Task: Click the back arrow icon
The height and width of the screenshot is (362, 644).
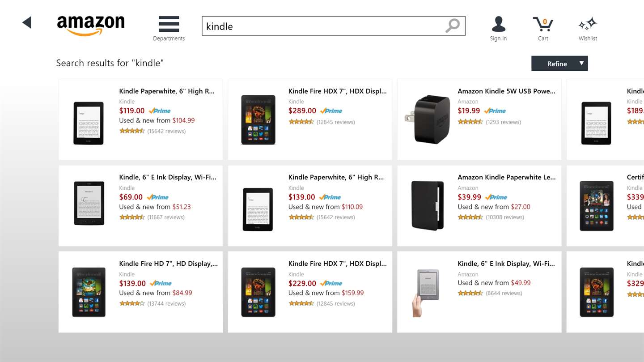Action: [x=27, y=22]
